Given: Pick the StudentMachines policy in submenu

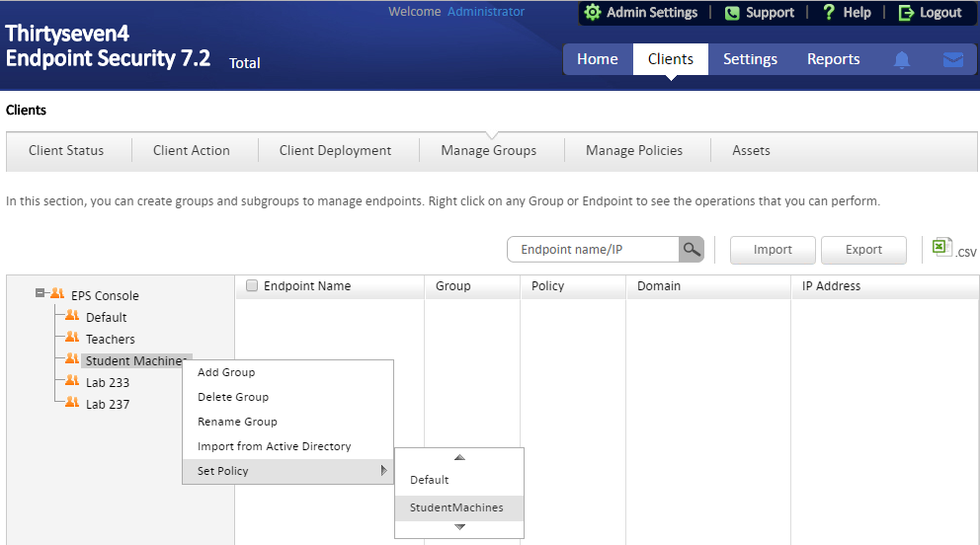Looking at the screenshot, I should coord(459,507).
